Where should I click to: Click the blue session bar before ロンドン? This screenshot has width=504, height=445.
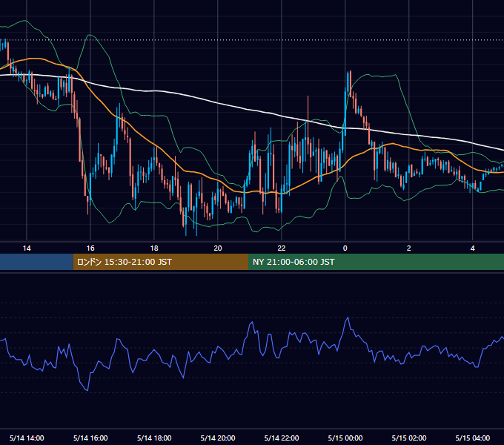tap(36, 262)
